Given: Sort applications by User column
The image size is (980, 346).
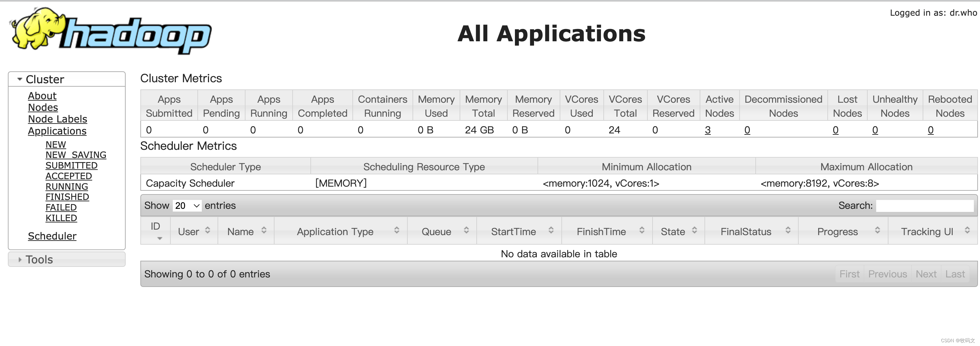Looking at the screenshot, I should click(194, 231).
